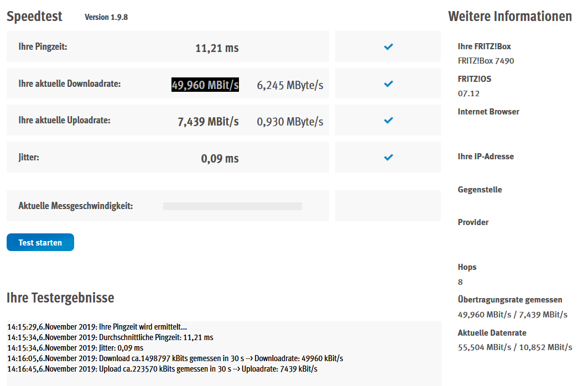588x386 pixels.
Task: Click the 6,245 MByte/s download value
Action: point(290,85)
